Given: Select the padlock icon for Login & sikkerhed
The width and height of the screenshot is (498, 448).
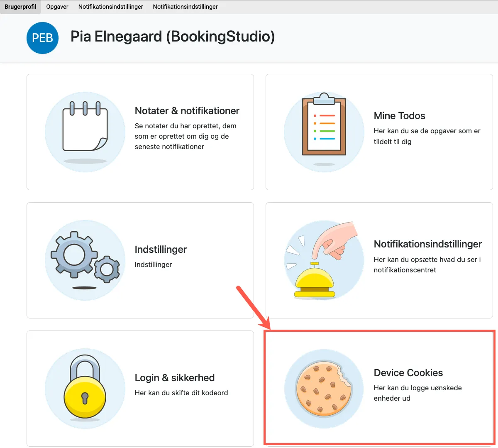Looking at the screenshot, I should click(x=85, y=388).
